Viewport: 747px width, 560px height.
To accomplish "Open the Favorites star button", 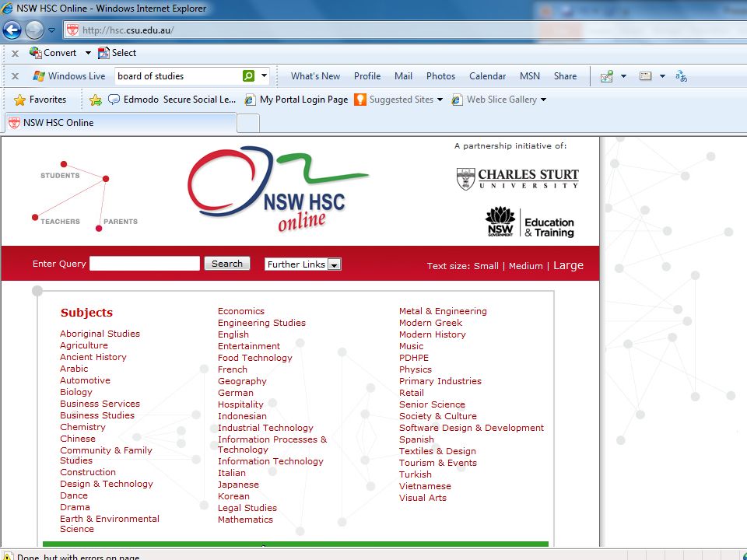I will point(40,100).
